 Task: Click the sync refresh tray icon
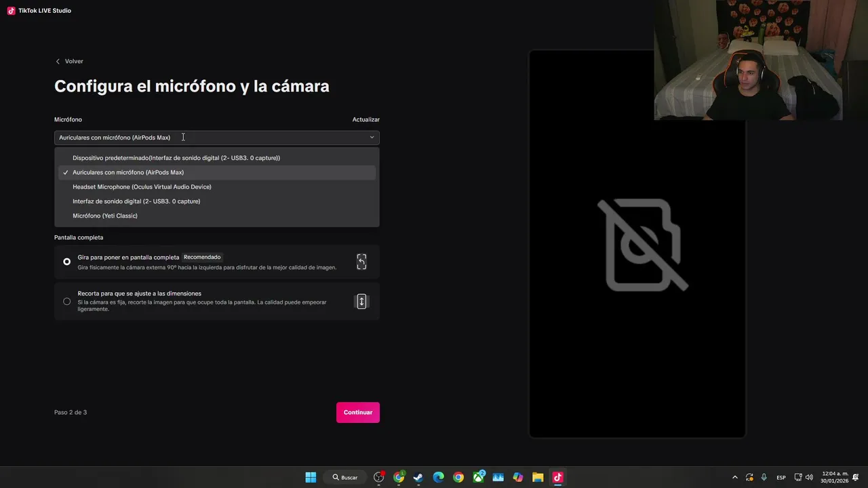749,477
